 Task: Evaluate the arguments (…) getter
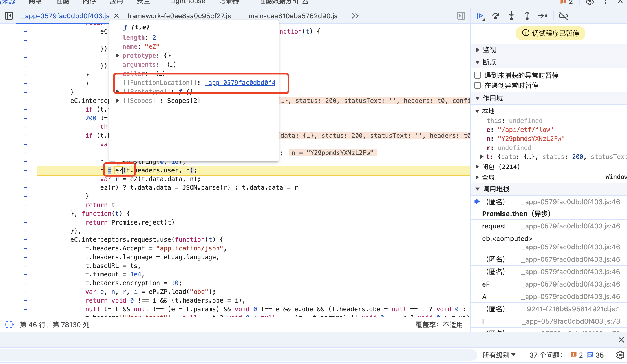pos(171,65)
